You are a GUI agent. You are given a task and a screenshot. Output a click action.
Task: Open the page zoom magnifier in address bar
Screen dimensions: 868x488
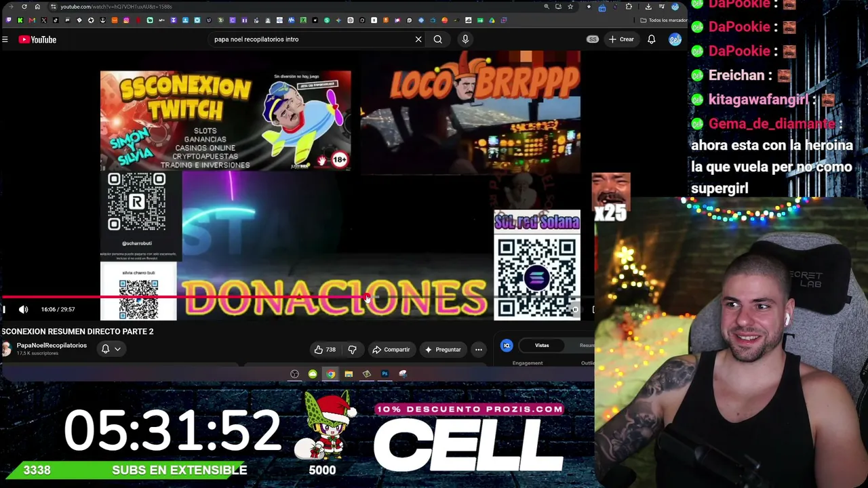tap(547, 7)
